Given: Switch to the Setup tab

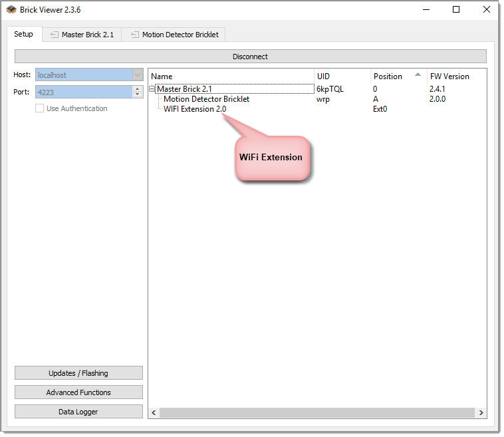Looking at the screenshot, I should (24, 34).
